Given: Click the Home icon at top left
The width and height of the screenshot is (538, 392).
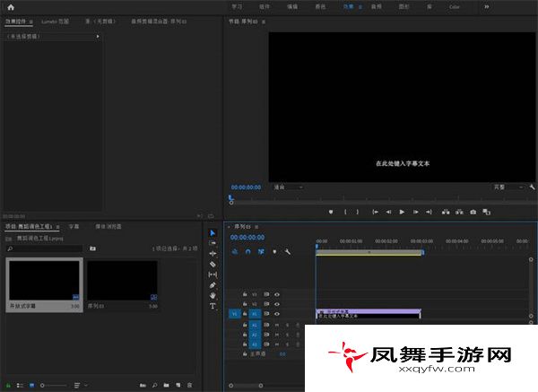Looking at the screenshot, I should [11, 7].
